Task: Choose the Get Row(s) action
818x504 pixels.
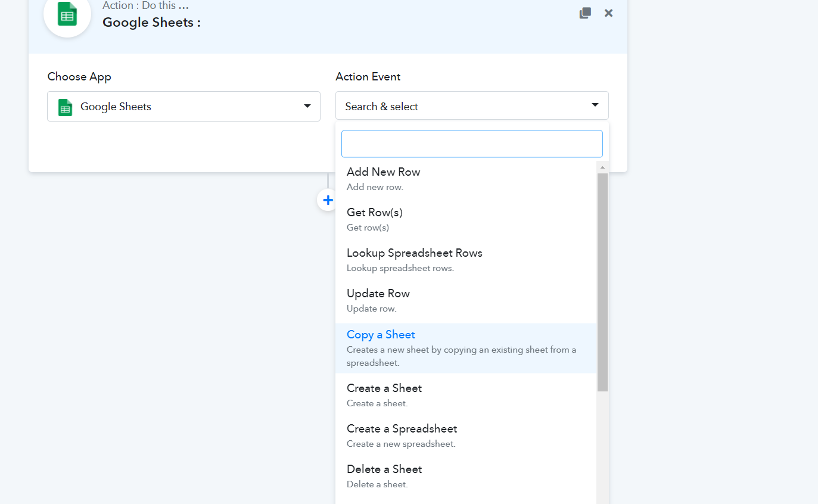Action: 466,219
